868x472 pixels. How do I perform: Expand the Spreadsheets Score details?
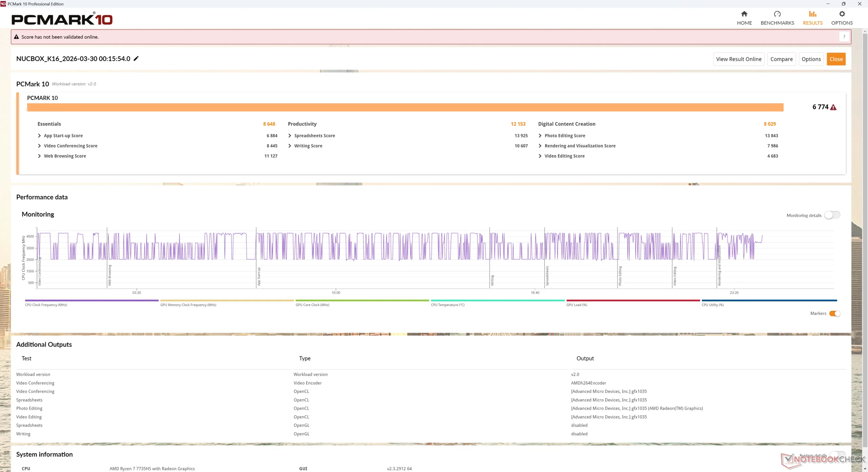290,136
